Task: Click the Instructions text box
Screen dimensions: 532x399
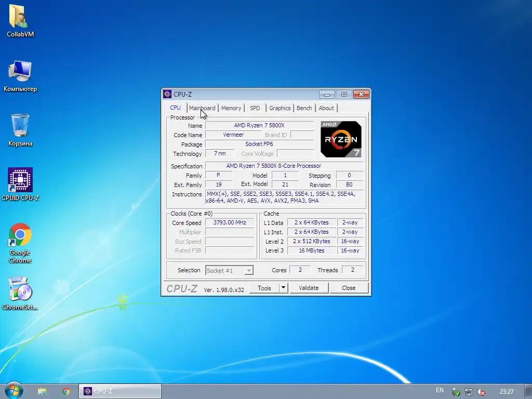Action: point(284,197)
